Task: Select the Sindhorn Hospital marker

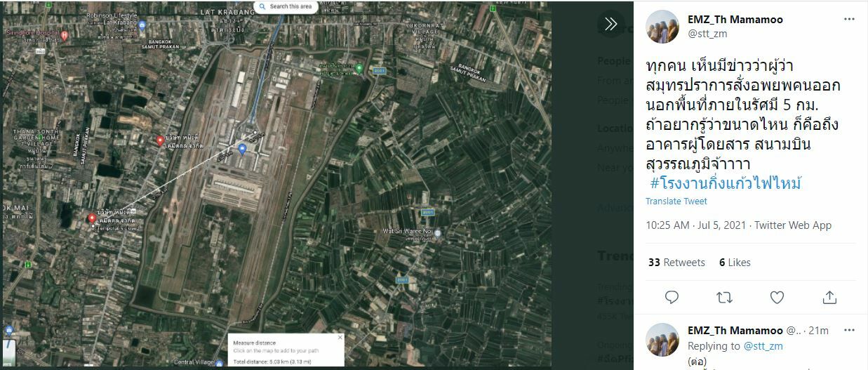Action: 65,35
